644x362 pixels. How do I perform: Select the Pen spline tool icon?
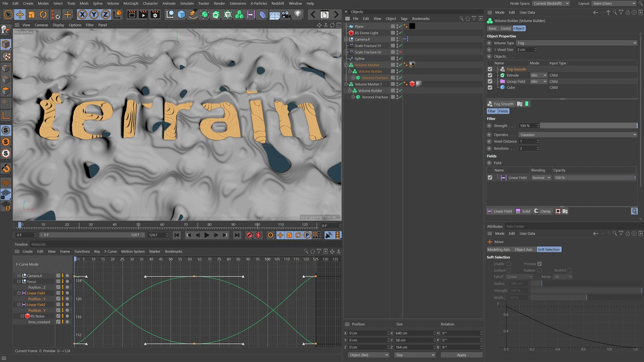point(192,14)
